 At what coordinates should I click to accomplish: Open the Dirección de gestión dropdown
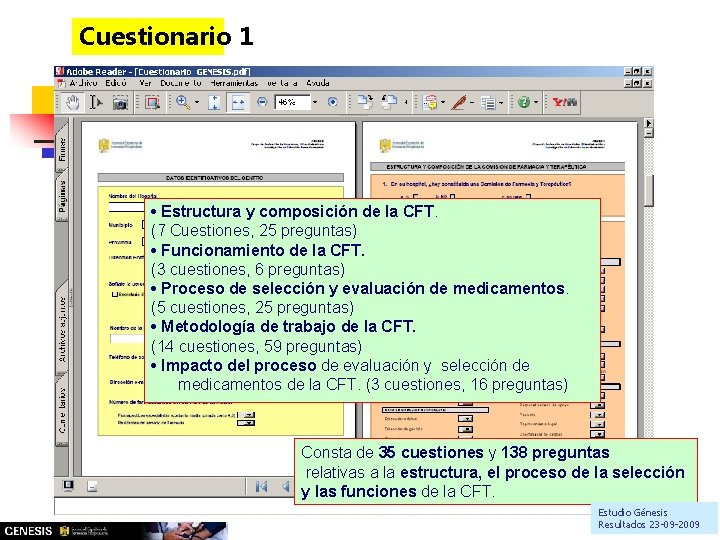click(x=466, y=429)
